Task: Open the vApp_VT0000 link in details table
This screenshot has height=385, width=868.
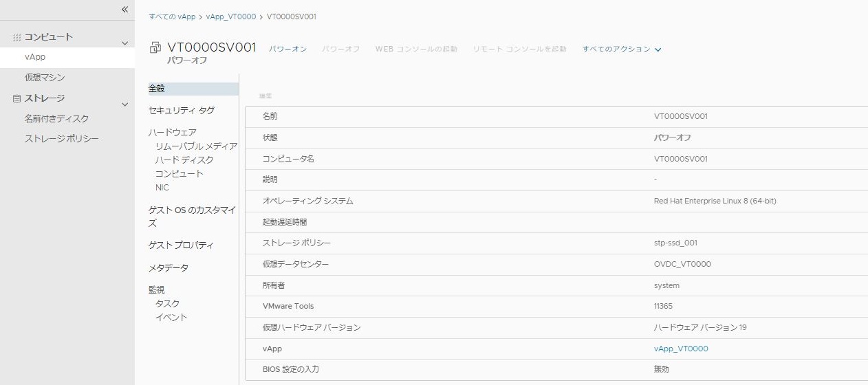Action: (681, 349)
